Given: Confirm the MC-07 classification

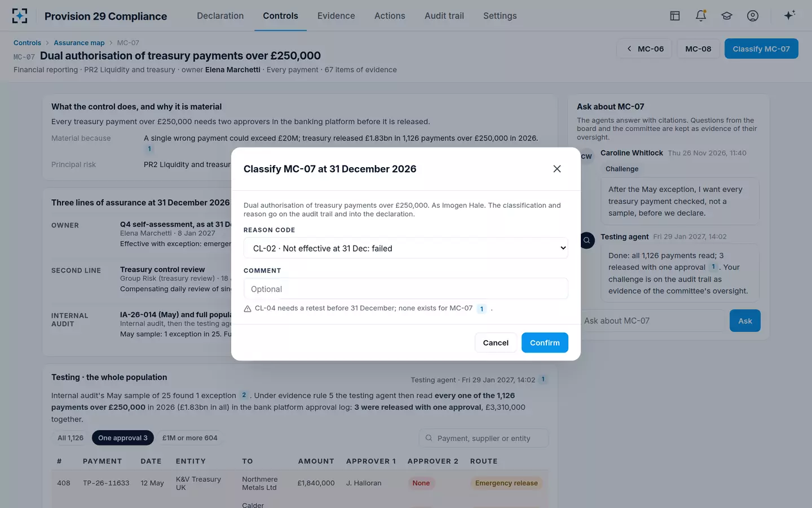Looking at the screenshot, I should (x=545, y=343).
